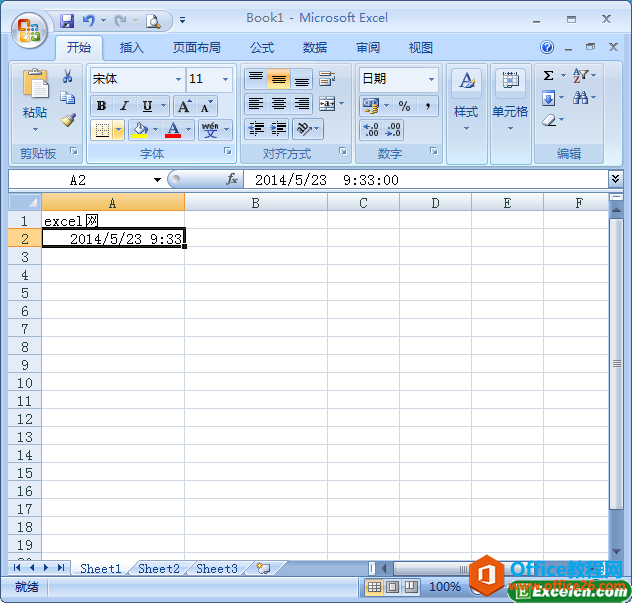
Task: Click the insert function fx button
Action: (x=232, y=179)
